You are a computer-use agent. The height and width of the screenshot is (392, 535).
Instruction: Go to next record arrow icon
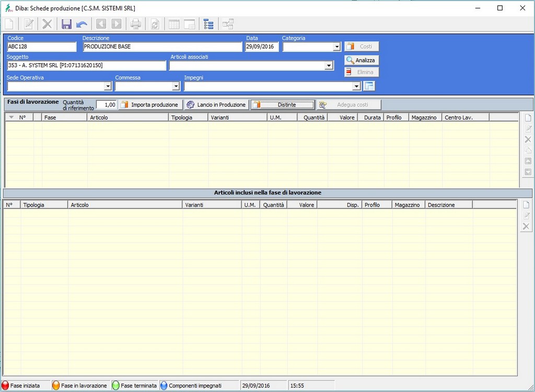click(x=117, y=24)
